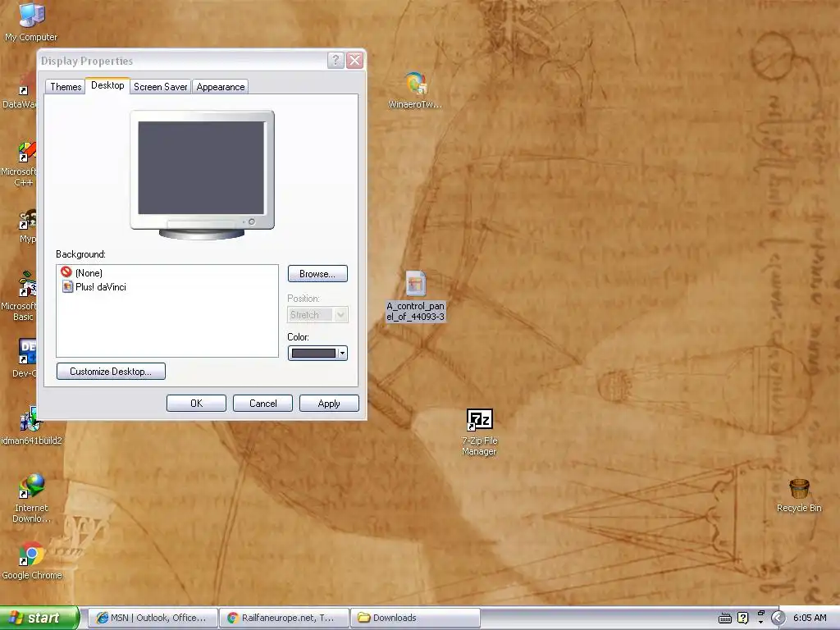Click the language bar restore icon
The width and height of the screenshot is (840, 630).
[760, 613]
